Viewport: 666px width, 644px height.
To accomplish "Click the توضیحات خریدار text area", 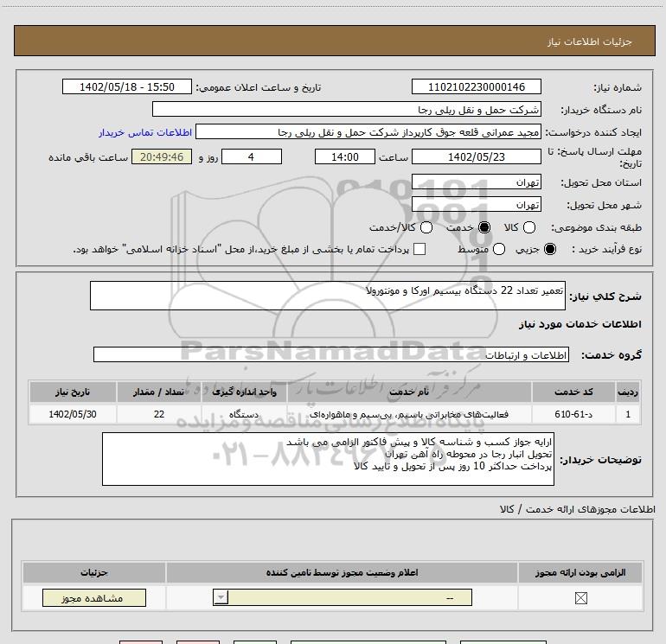I will 328,459.
